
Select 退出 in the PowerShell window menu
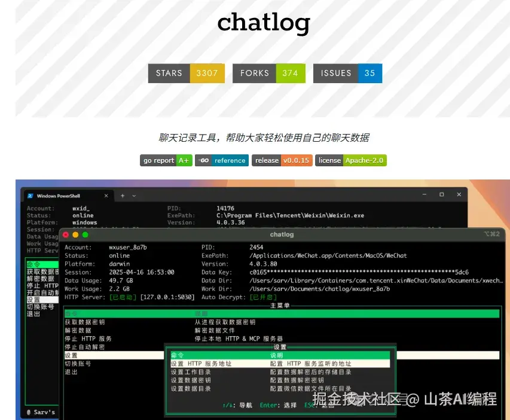pos(33,314)
